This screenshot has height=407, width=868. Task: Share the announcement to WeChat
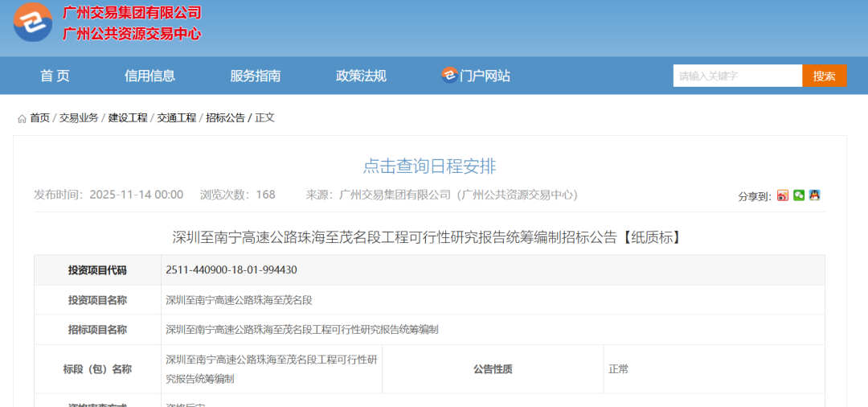point(799,195)
